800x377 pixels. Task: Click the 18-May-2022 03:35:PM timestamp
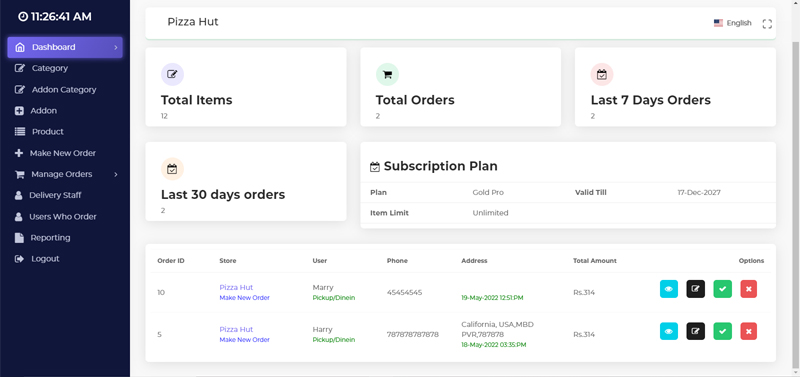[x=493, y=345]
